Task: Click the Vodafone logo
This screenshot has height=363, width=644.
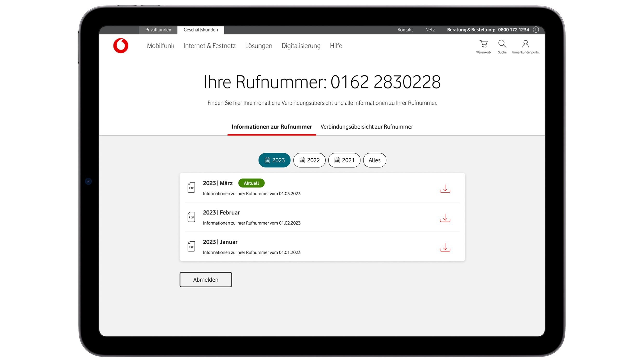Action: click(121, 46)
